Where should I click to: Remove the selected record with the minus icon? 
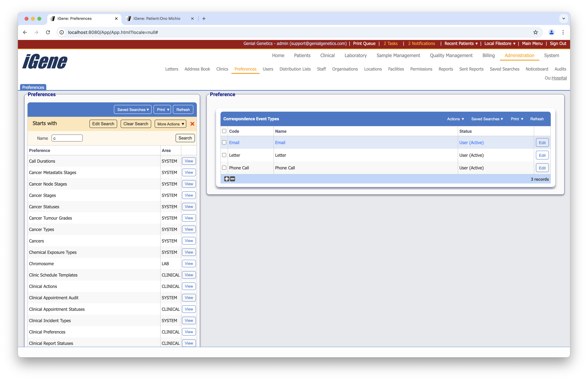(x=232, y=179)
